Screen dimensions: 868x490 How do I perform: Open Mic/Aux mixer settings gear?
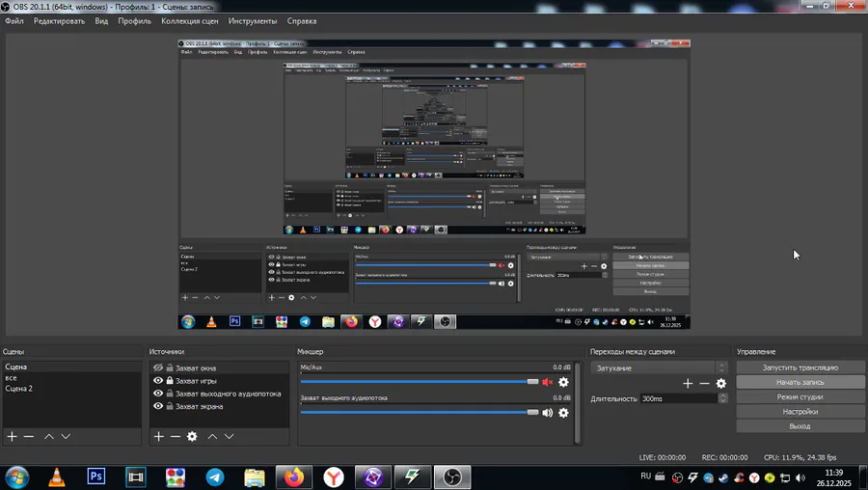[563, 382]
